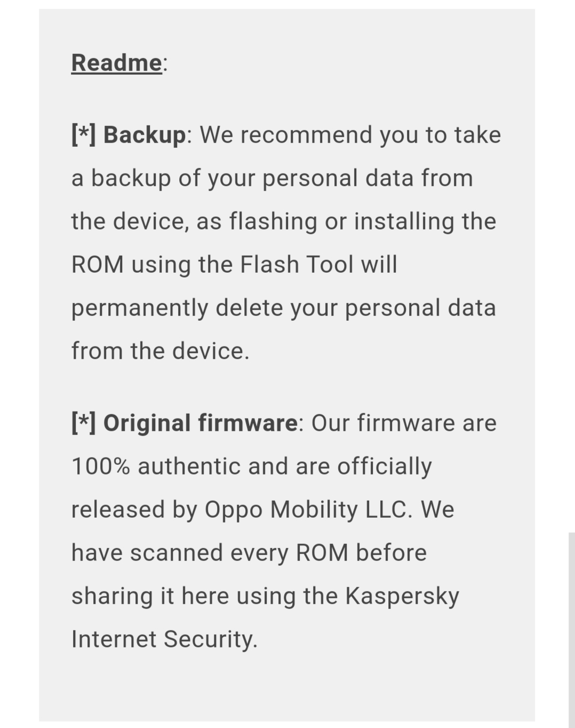Click the words 'We recommend you to take'

pyautogui.click(x=350, y=134)
